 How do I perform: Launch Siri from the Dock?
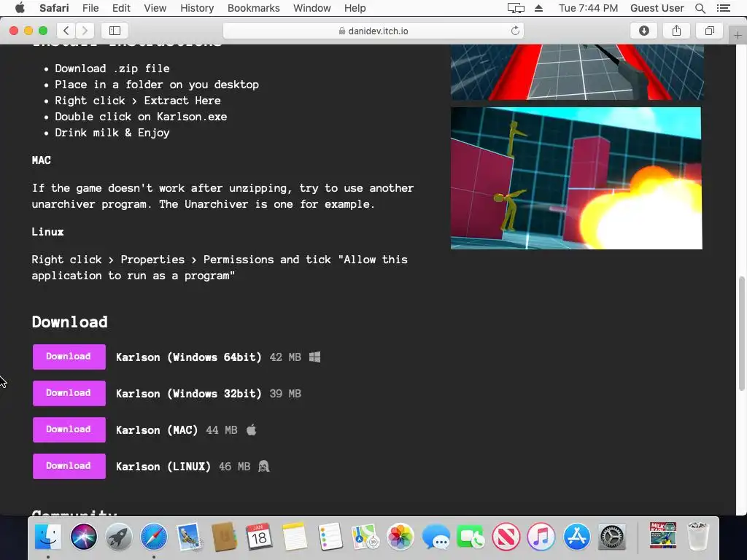[83, 537]
